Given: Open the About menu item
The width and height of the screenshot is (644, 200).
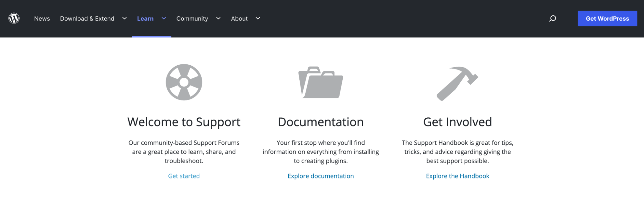Looking at the screenshot, I should tap(239, 19).
